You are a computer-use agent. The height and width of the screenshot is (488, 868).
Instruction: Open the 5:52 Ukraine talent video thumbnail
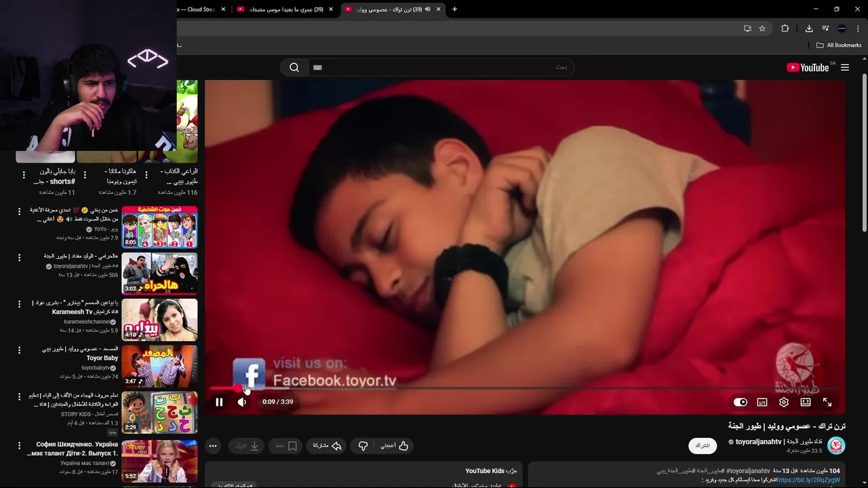pyautogui.click(x=159, y=460)
